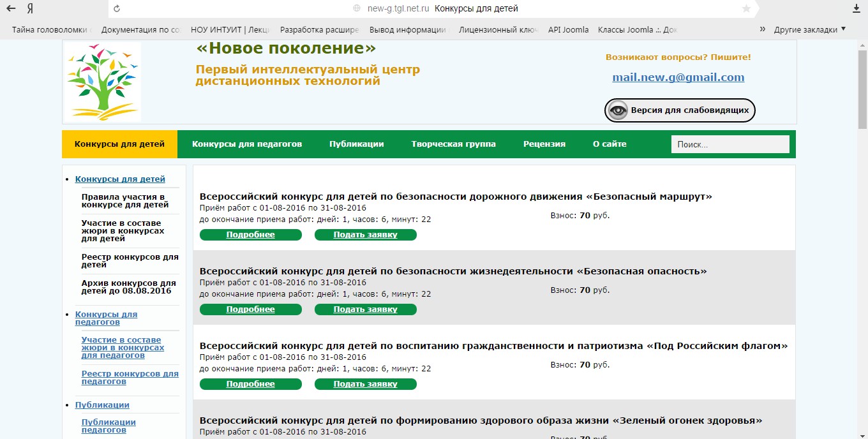Click site title «Новое поколение»
The width and height of the screenshot is (868, 439).
pyautogui.click(x=286, y=48)
